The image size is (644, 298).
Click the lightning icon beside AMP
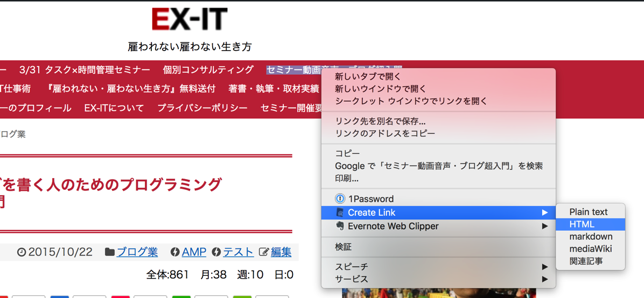(176, 252)
